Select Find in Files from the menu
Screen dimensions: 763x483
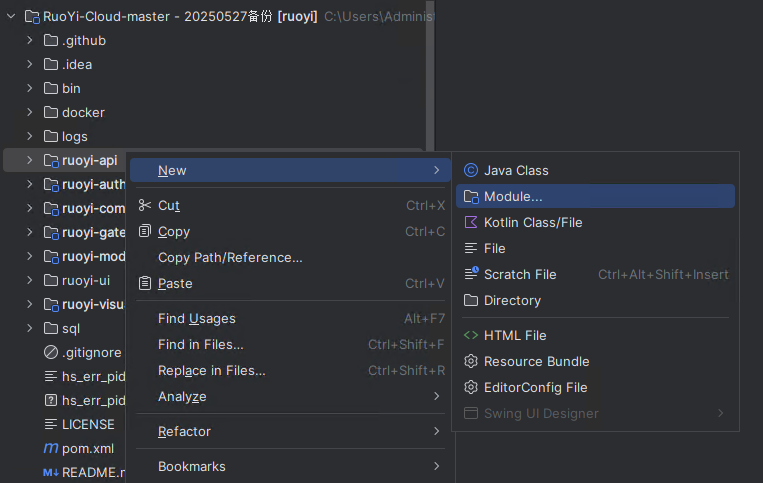290,344
